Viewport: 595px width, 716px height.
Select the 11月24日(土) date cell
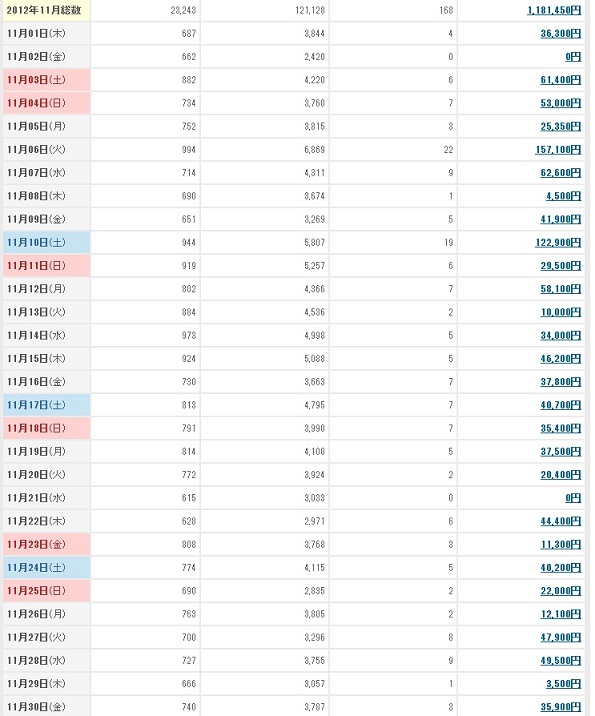coord(47,568)
